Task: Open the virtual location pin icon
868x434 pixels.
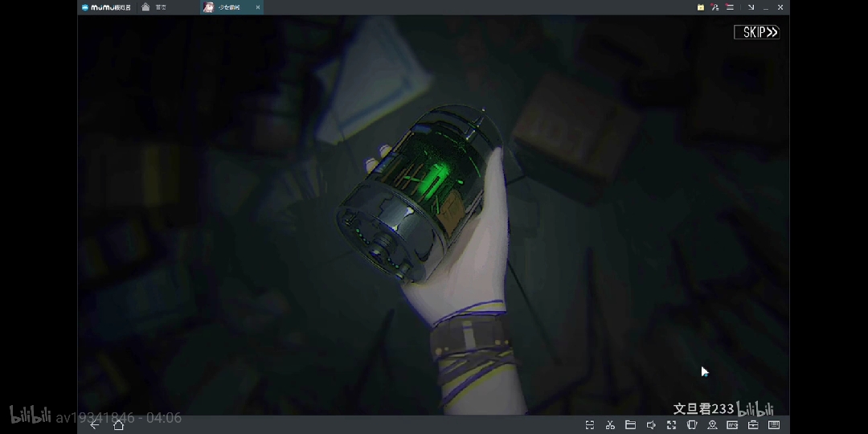Action: (x=712, y=424)
